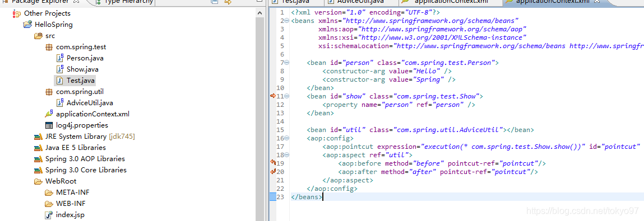Click the "com.spring.util.AdviceUtil" class value
Viewport: 644px width, 221px height.
[449, 130]
